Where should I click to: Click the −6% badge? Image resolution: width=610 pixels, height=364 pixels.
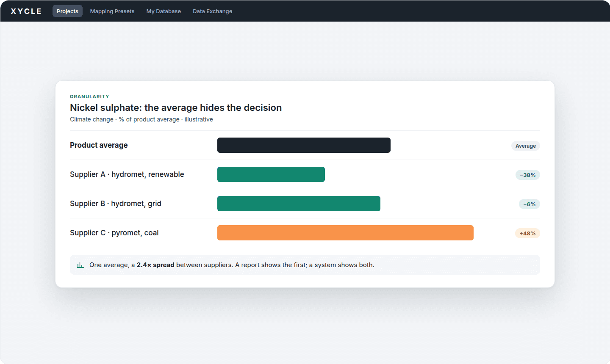pyautogui.click(x=530, y=204)
